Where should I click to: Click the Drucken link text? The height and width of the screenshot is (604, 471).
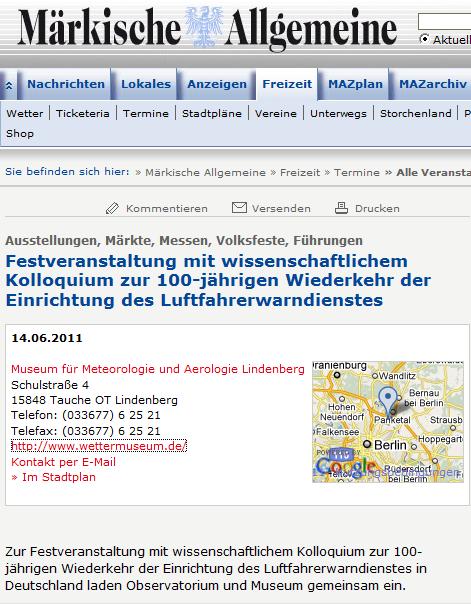click(377, 208)
